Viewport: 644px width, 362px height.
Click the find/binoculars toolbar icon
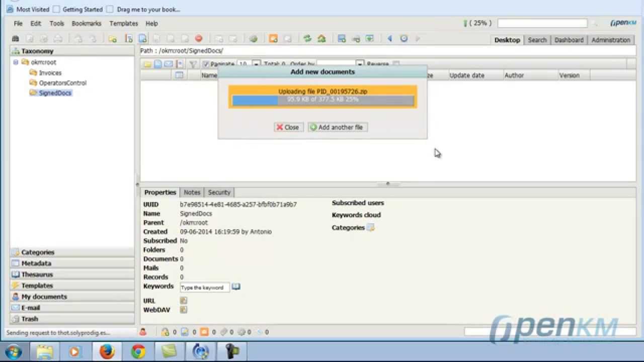click(x=15, y=39)
